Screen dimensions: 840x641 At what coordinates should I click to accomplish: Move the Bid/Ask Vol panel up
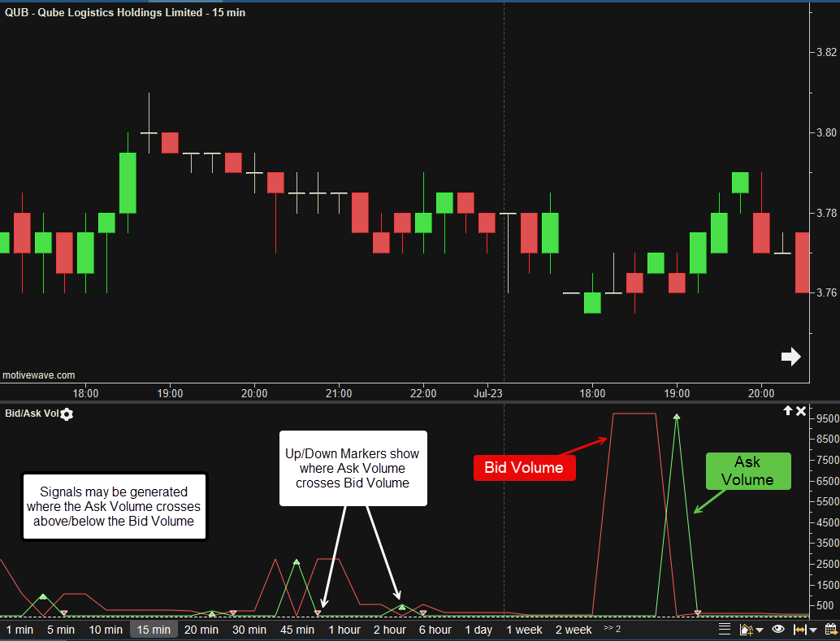pyautogui.click(x=787, y=412)
